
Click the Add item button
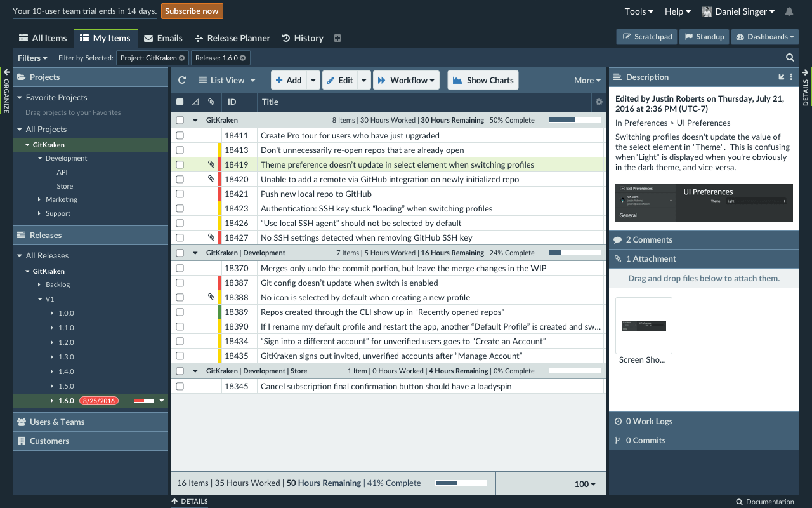tap(289, 80)
